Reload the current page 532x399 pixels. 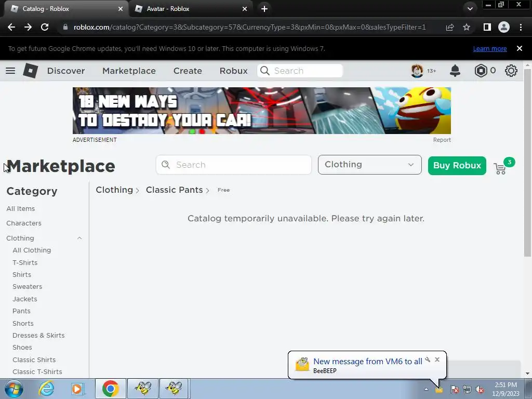click(x=45, y=27)
